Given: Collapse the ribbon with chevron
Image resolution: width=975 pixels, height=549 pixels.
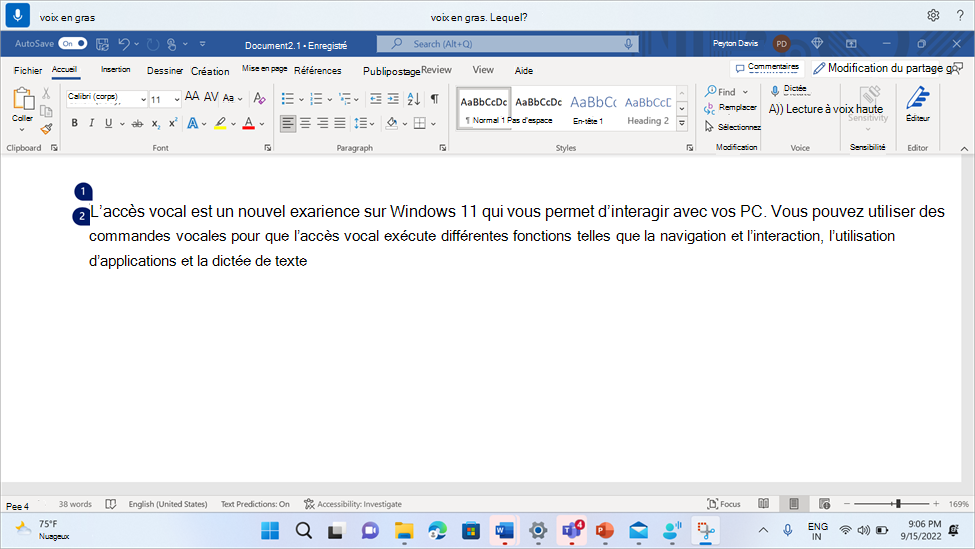Looking at the screenshot, I should click(x=964, y=149).
